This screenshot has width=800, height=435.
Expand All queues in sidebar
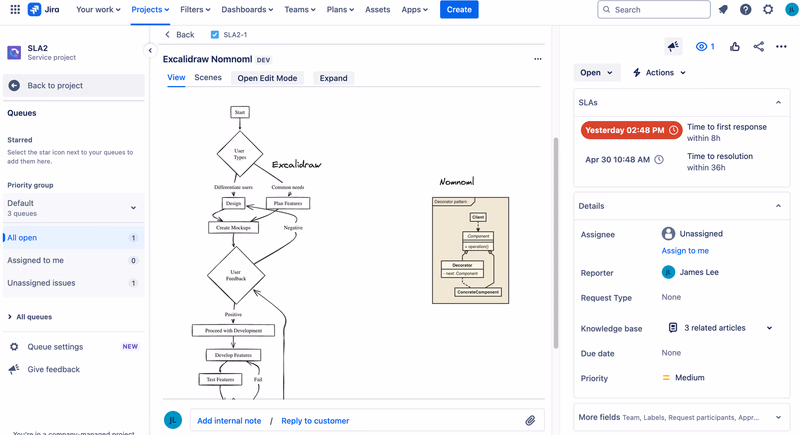[30, 317]
